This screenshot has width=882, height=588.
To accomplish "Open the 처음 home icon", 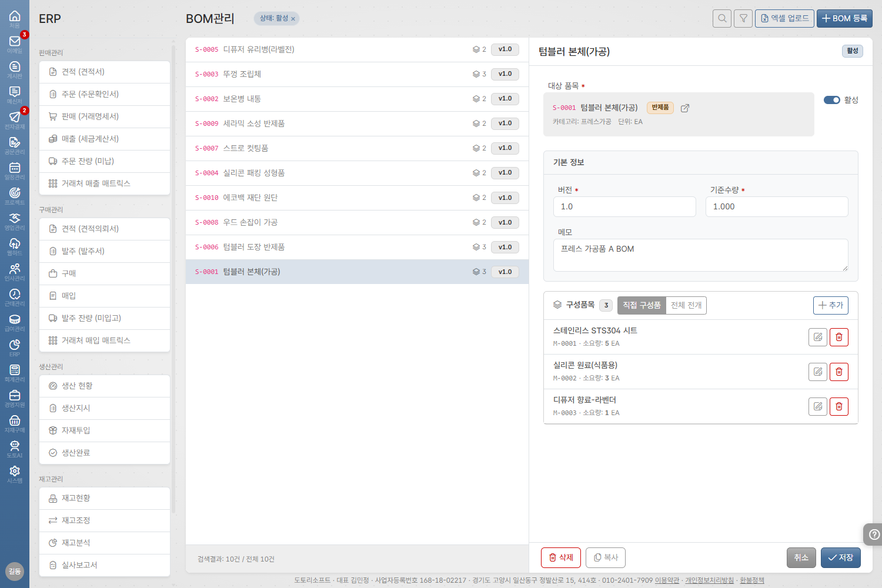I will tap(15, 19).
